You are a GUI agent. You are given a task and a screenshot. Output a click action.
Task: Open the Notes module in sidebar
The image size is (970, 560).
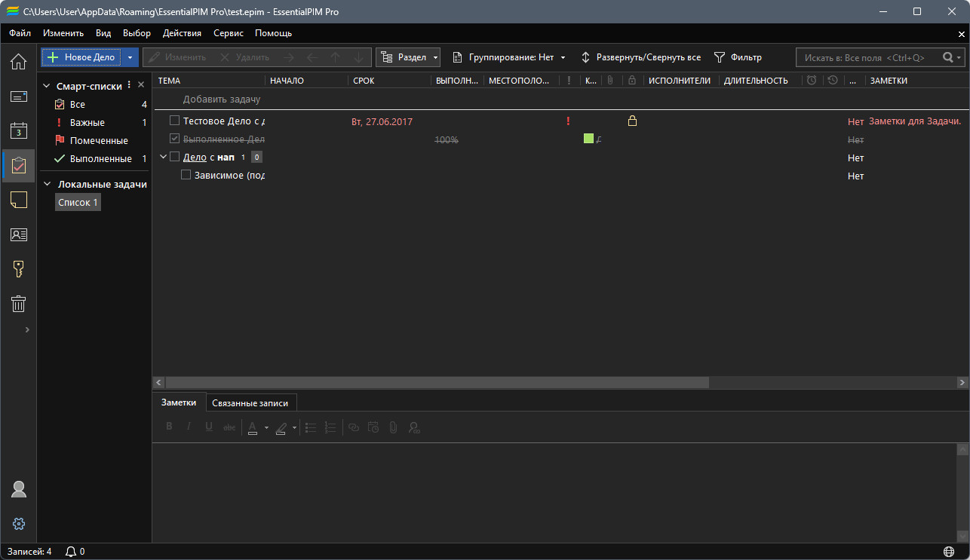pyautogui.click(x=18, y=200)
